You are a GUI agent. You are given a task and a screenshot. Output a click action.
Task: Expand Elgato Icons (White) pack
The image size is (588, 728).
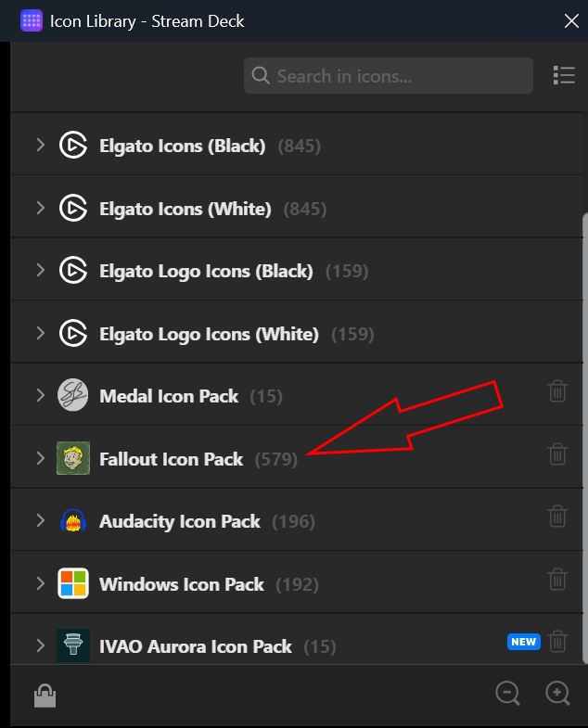(40, 208)
